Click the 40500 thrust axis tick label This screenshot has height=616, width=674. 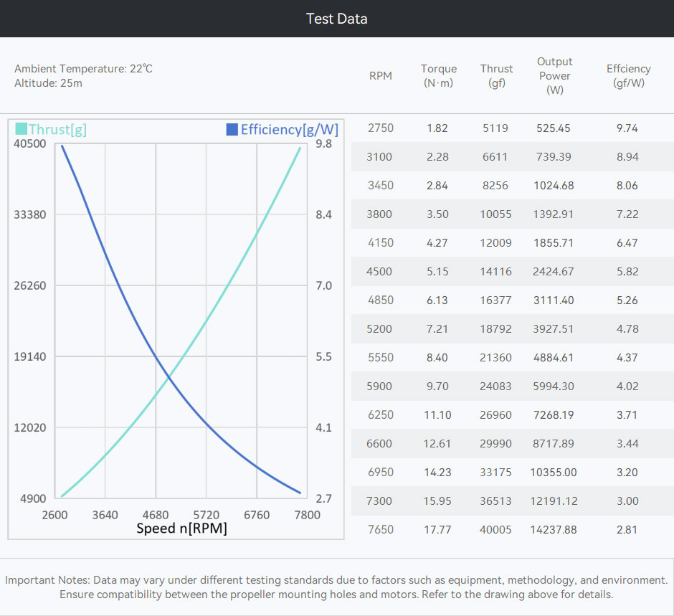[29, 143]
